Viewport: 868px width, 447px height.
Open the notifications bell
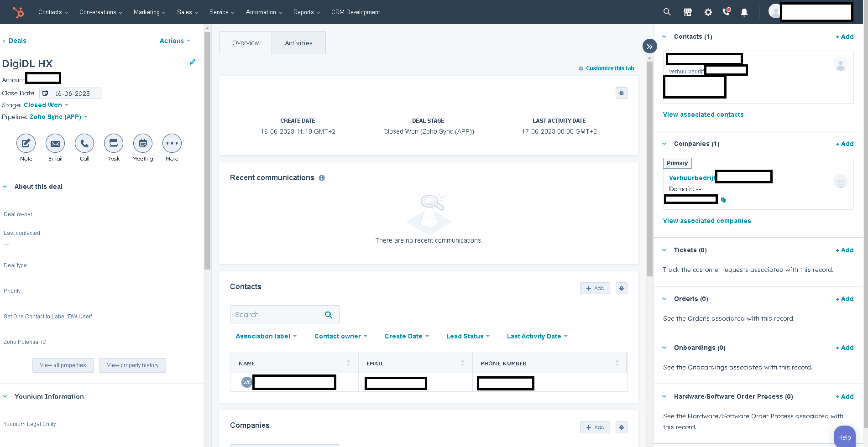[x=744, y=12]
